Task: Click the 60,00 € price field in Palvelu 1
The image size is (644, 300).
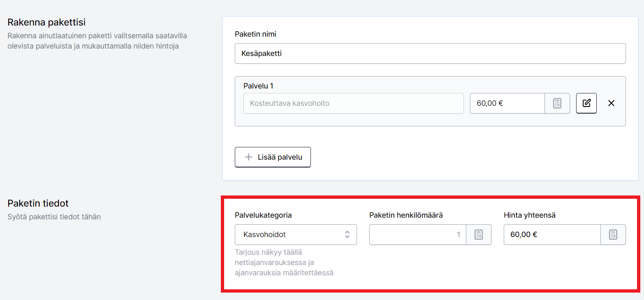Action: tap(507, 103)
